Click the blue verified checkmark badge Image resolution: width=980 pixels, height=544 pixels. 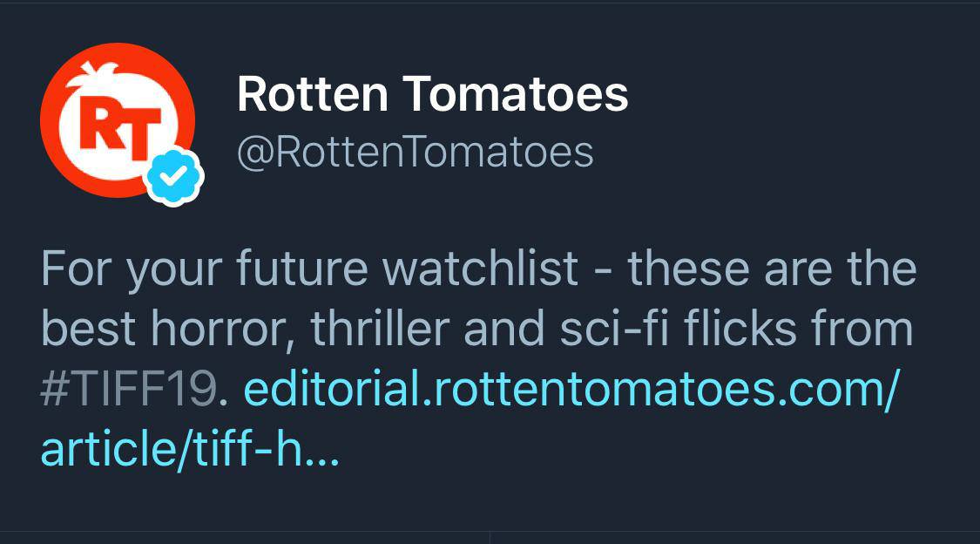[173, 176]
